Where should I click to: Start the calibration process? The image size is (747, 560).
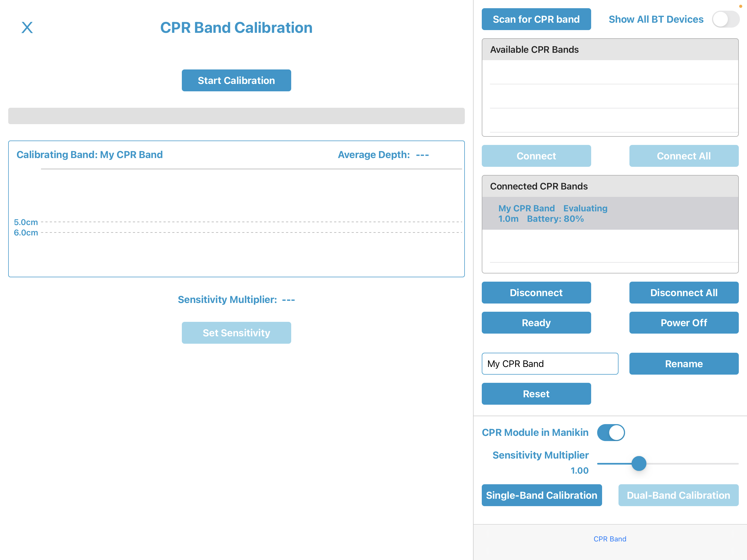point(236,80)
